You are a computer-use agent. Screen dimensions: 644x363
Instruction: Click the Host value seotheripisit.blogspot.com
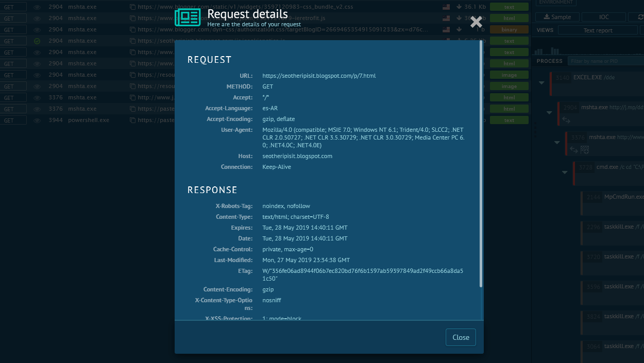[x=297, y=156]
